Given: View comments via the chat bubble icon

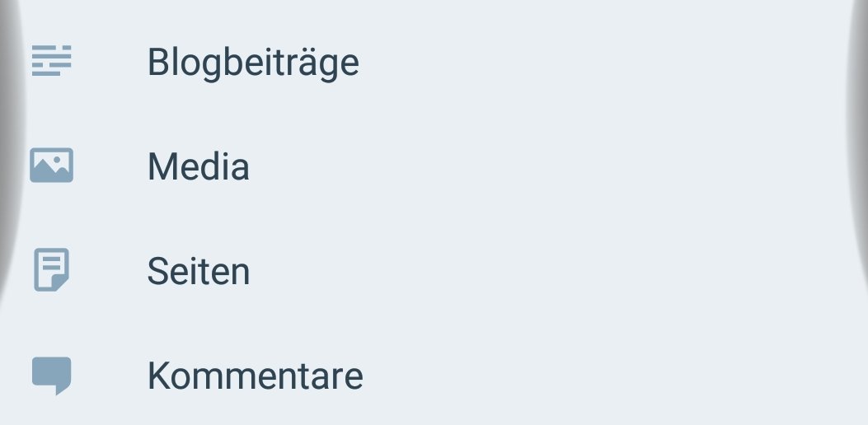Looking at the screenshot, I should 52,375.
